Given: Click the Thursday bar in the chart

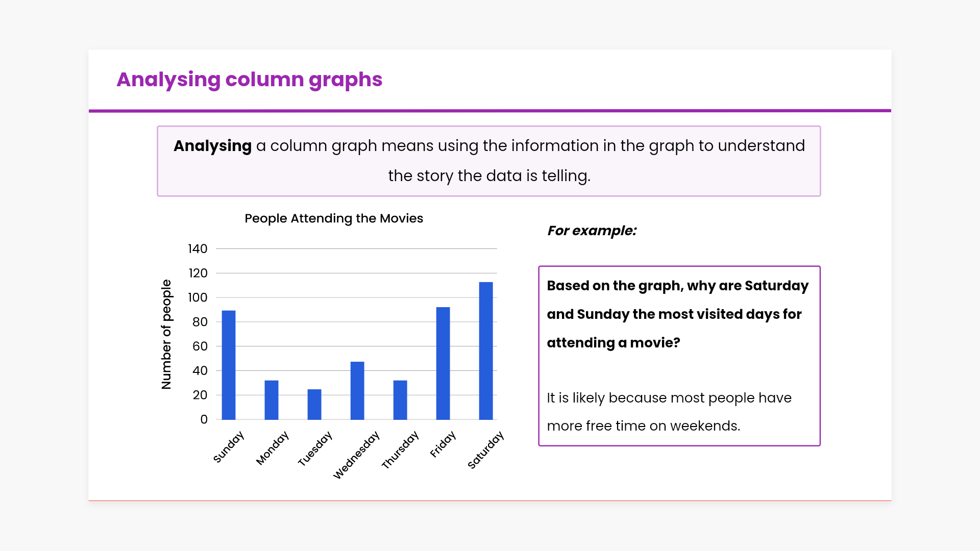Looking at the screenshot, I should [400, 400].
